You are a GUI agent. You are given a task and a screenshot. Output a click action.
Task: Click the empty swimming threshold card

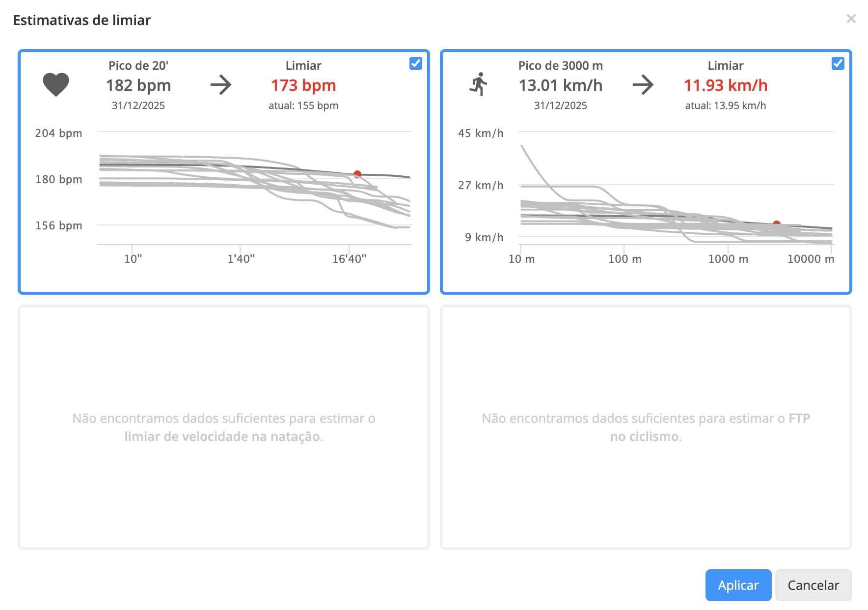pyautogui.click(x=224, y=427)
